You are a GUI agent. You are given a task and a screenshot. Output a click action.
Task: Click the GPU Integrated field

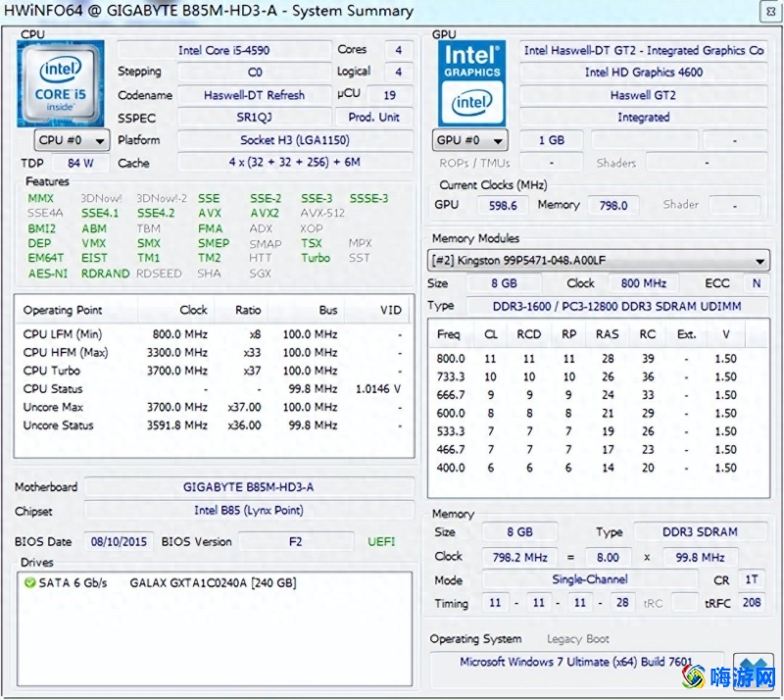[x=644, y=118]
